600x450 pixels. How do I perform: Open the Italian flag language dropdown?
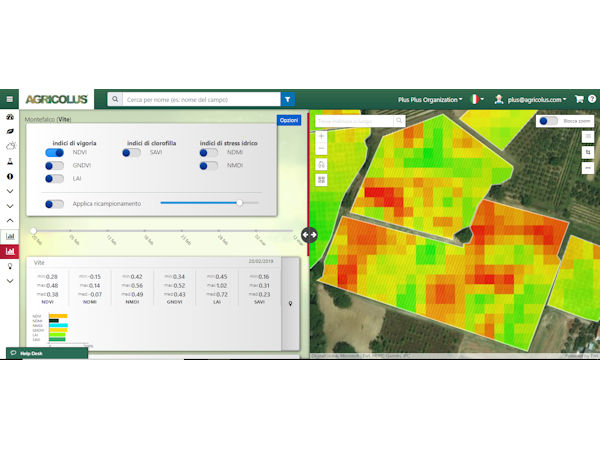click(477, 99)
